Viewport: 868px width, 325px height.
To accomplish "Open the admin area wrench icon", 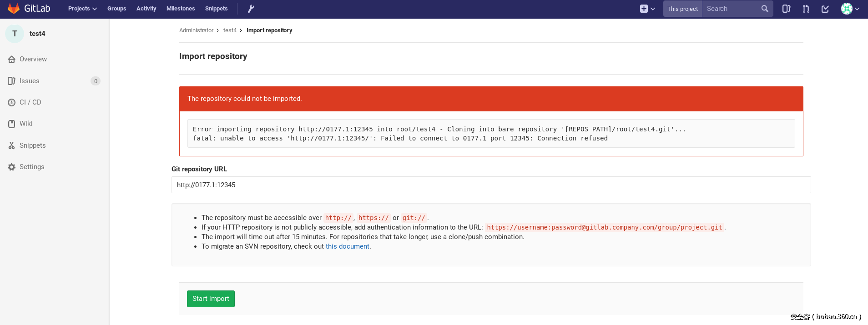I will coord(251,9).
